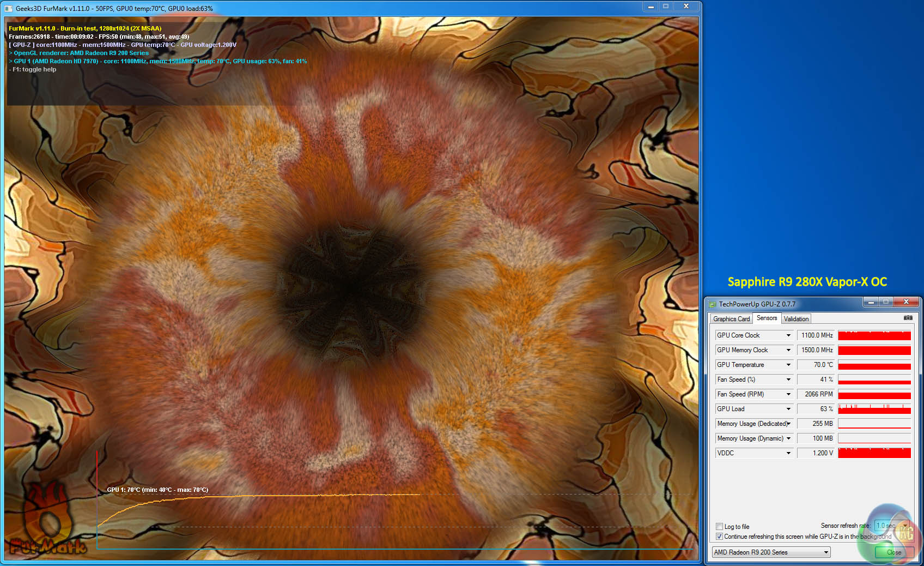
Task: Open the Validation tab
Action: click(x=796, y=319)
